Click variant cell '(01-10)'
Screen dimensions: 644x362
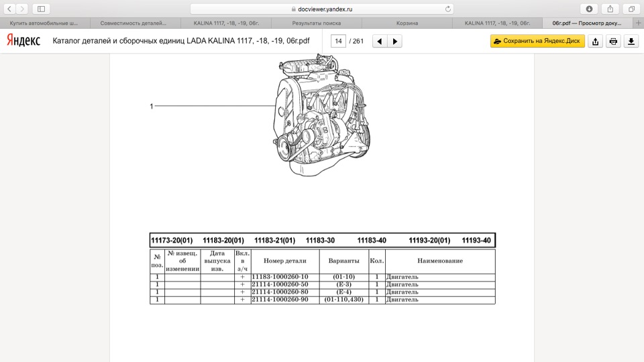pyautogui.click(x=343, y=277)
